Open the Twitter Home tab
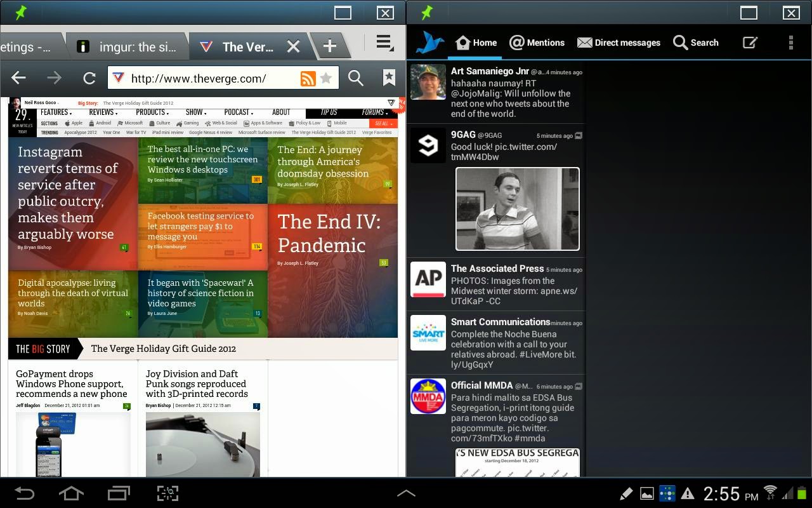 point(476,43)
